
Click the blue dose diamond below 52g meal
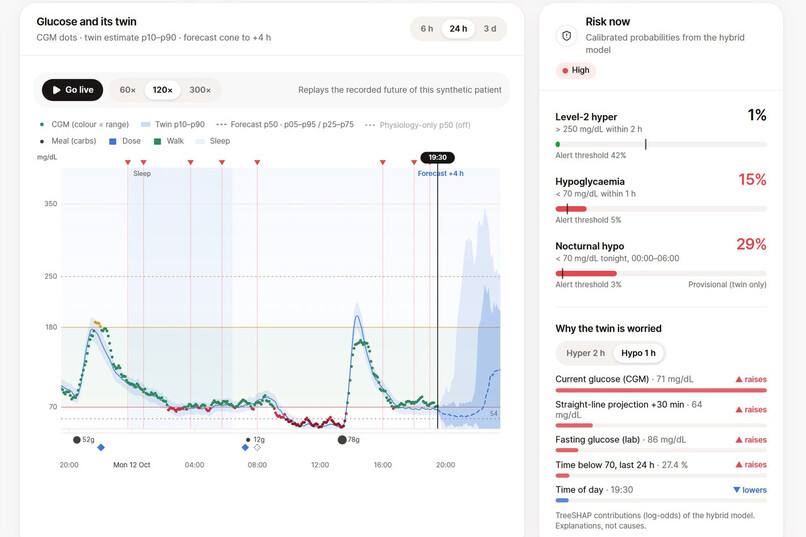coord(101,448)
